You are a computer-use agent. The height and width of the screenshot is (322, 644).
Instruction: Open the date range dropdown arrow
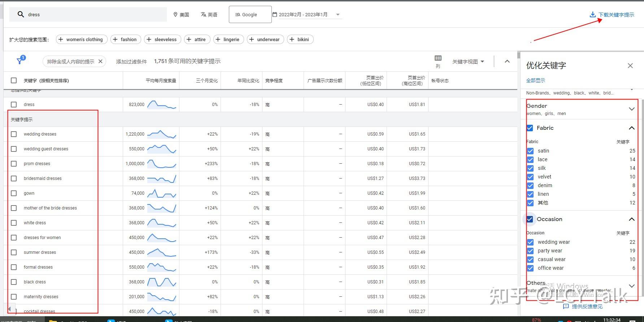coord(338,14)
